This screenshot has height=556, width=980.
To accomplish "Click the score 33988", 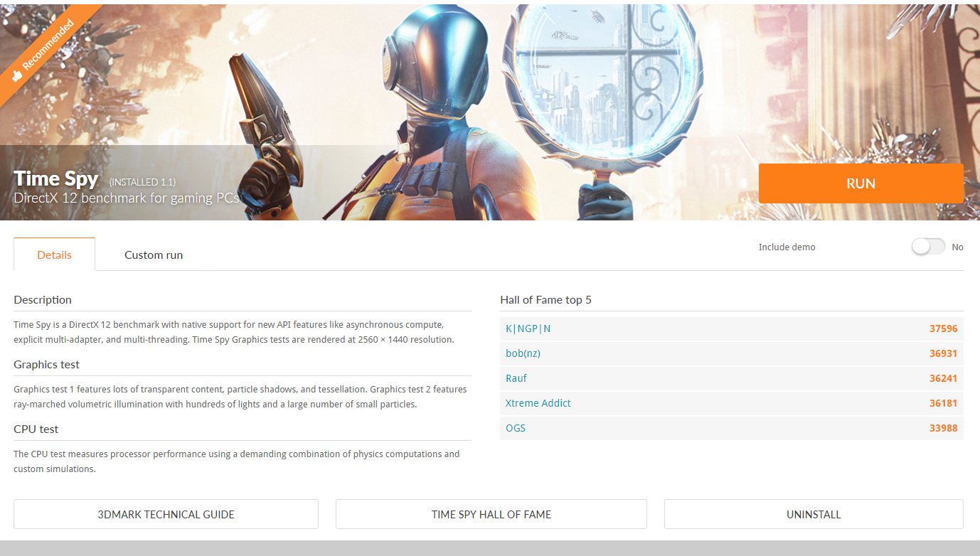I will click(943, 428).
